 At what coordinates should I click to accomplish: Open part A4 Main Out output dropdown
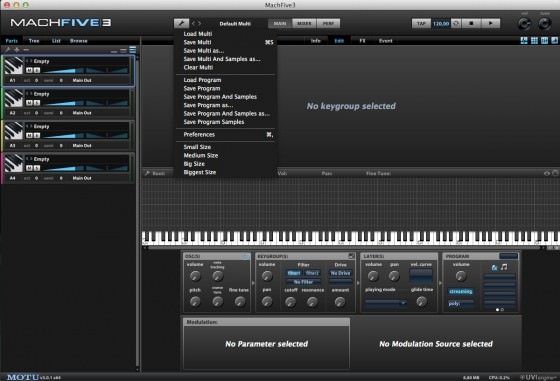(82, 178)
